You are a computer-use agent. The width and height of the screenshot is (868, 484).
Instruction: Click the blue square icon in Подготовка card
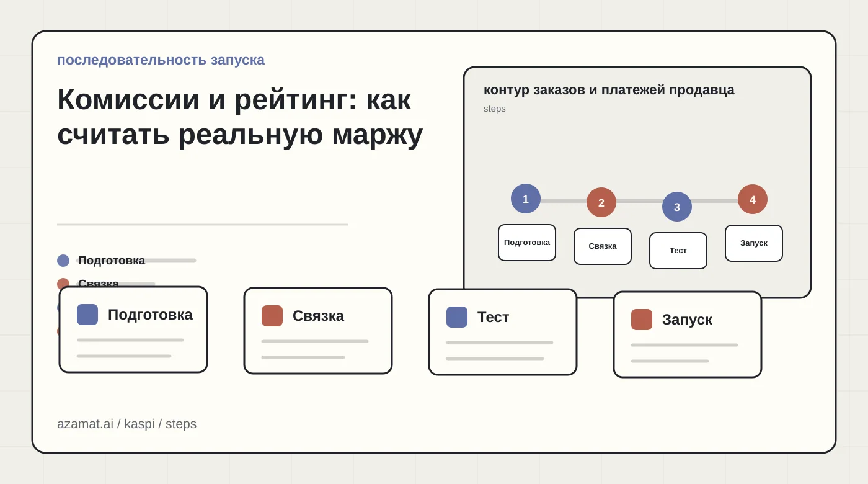pyautogui.click(x=87, y=315)
